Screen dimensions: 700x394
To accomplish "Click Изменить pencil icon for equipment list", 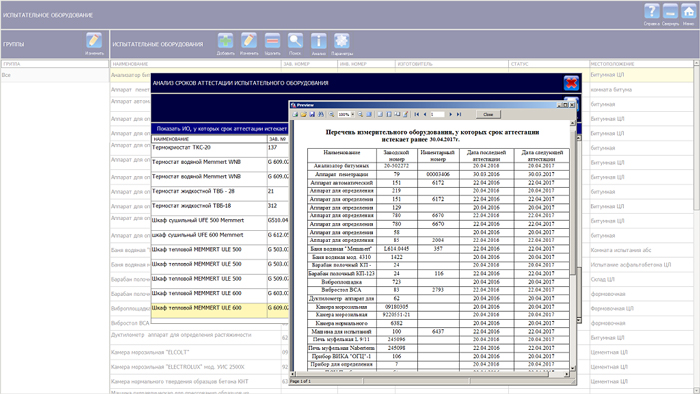I will click(249, 41).
